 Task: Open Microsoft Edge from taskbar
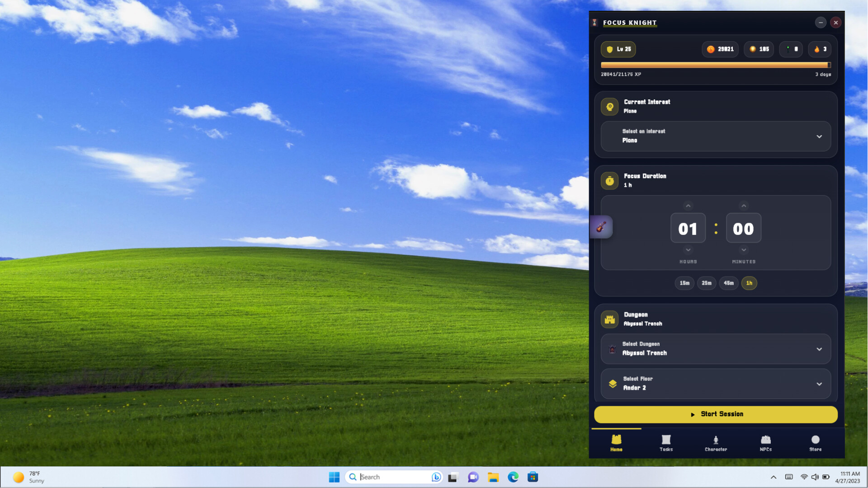point(513,477)
